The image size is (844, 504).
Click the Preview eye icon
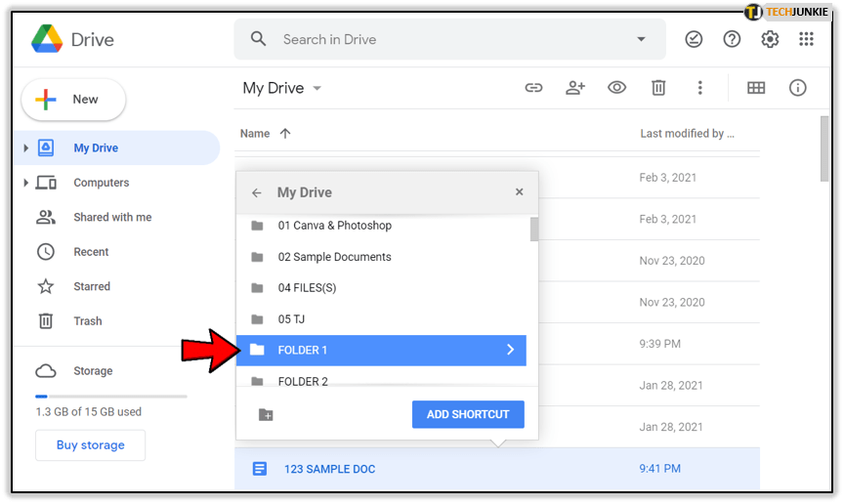616,88
